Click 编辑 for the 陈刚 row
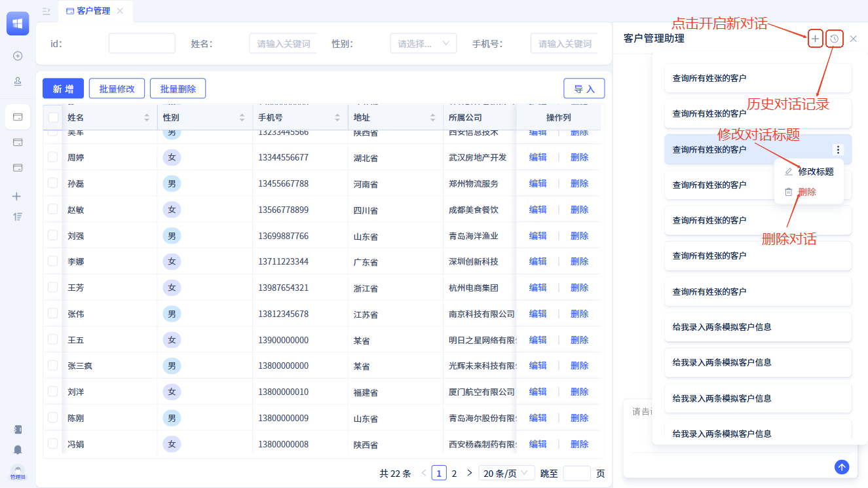 [x=538, y=418]
